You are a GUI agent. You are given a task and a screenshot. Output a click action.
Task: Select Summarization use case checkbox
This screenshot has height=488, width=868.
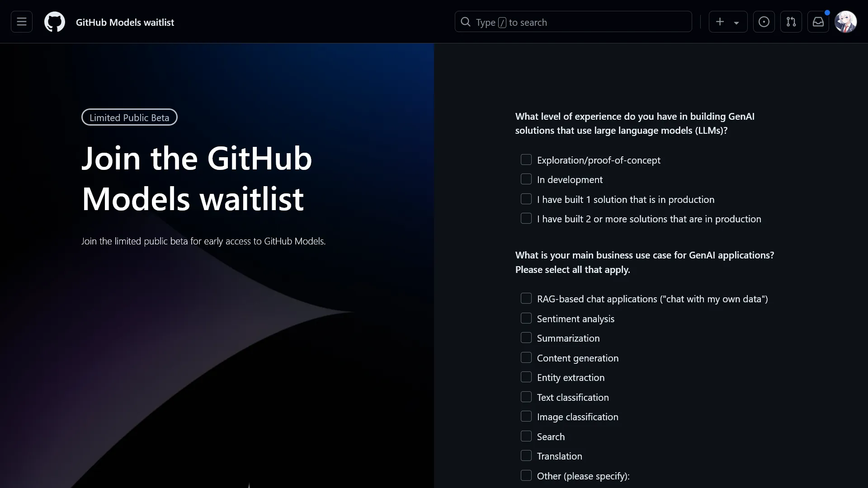point(526,338)
